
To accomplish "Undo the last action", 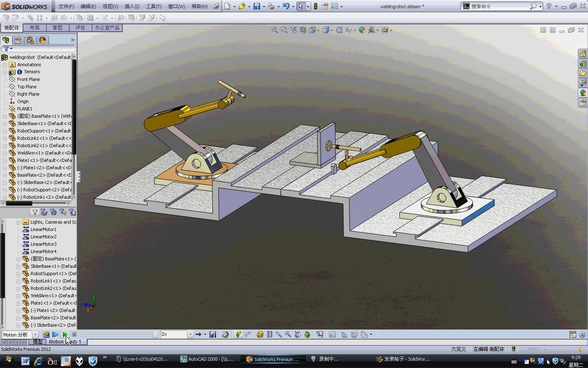I will (x=286, y=6).
